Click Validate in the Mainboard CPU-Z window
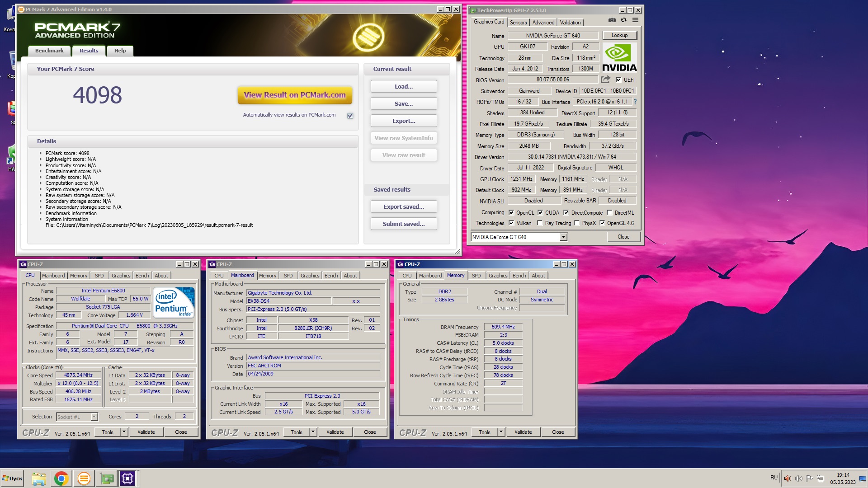 335,432
